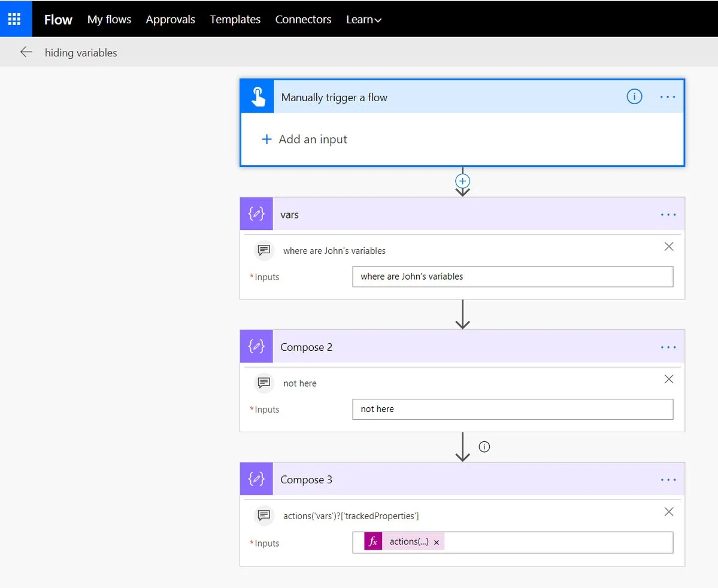Click the plus insert step button below trigger
This screenshot has width=718, height=588.
pos(462,180)
